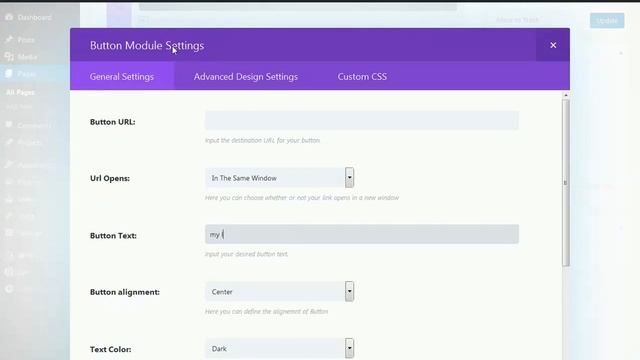Click the 'Input the destination URL' hint text

pos(262,140)
